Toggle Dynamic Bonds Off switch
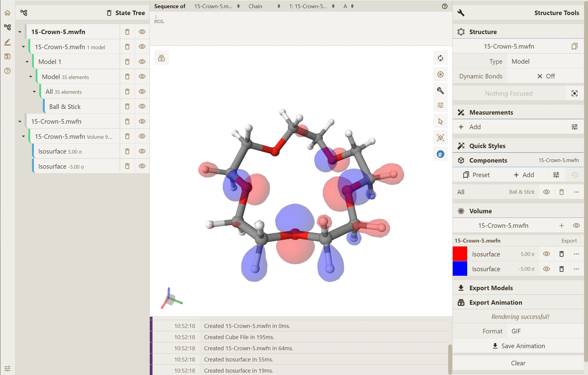 [545, 76]
